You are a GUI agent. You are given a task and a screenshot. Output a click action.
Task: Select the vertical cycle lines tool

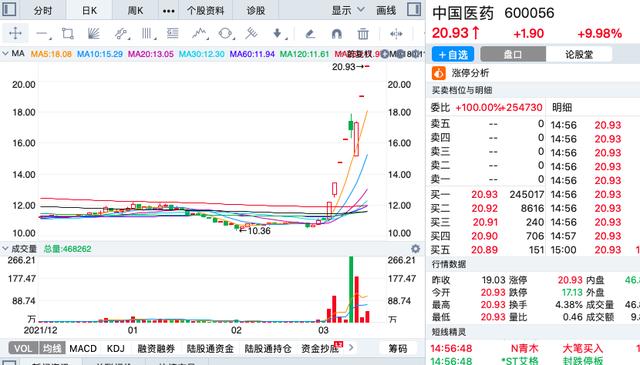[x=147, y=33]
